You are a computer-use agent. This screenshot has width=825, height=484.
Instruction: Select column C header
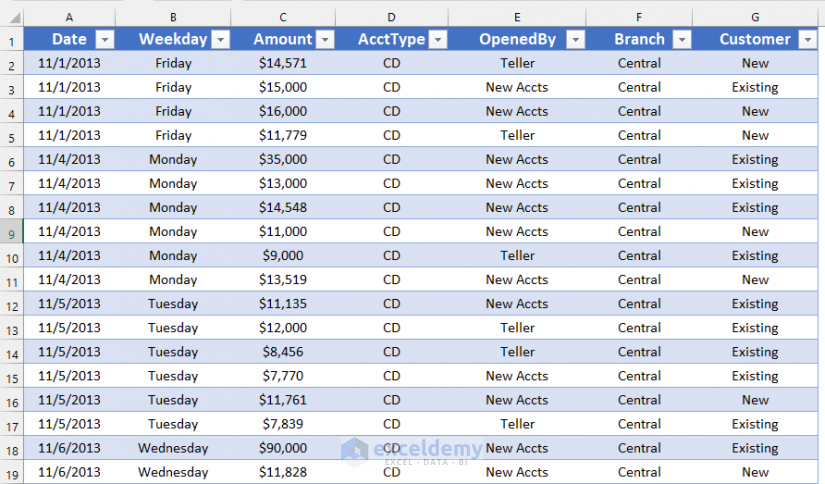(x=283, y=17)
